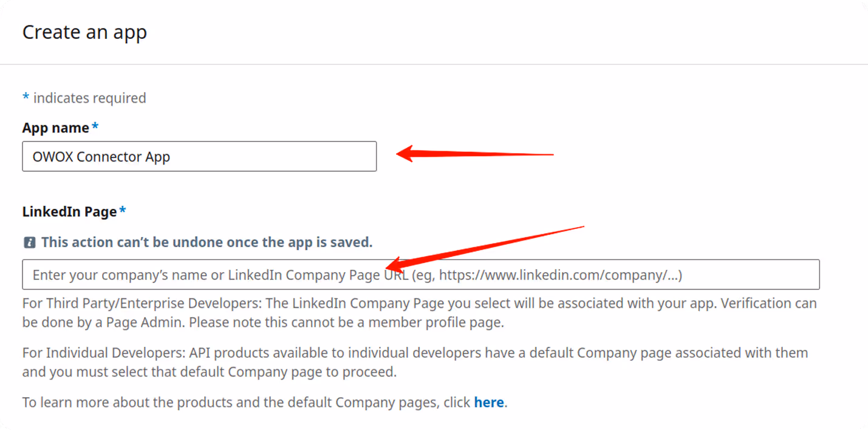The height and width of the screenshot is (430, 868).
Task: Click the LinkedIn Page placeholder text
Action: (x=358, y=275)
